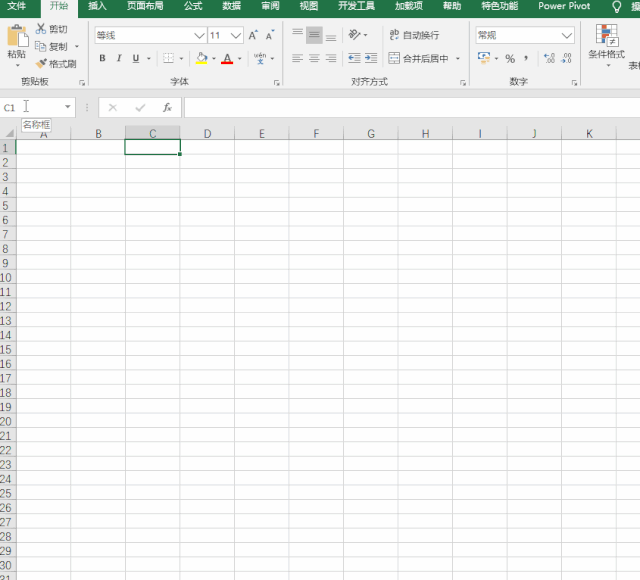Screen dimensions: 640x580
Task: Increase decimal places
Action: click(549, 58)
